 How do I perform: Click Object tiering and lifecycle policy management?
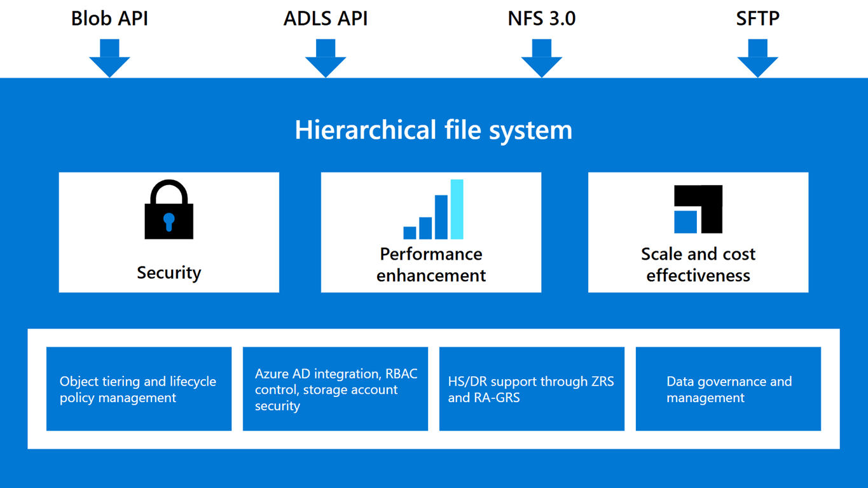139,389
